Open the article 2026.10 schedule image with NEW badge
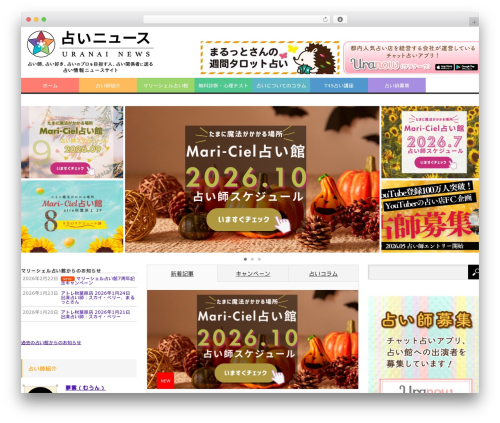This screenshot has width=500, height=423. [x=253, y=339]
